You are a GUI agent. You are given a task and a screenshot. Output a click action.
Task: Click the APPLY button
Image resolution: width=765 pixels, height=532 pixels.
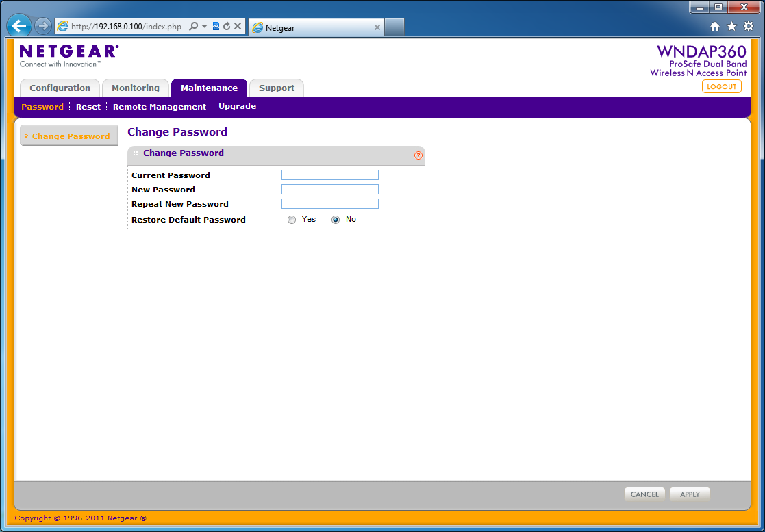tap(690, 494)
